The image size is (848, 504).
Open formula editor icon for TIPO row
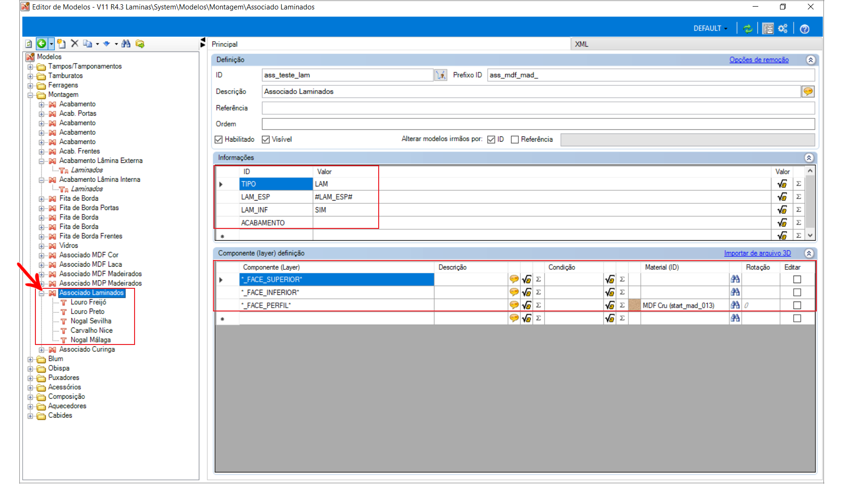click(x=782, y=184)
